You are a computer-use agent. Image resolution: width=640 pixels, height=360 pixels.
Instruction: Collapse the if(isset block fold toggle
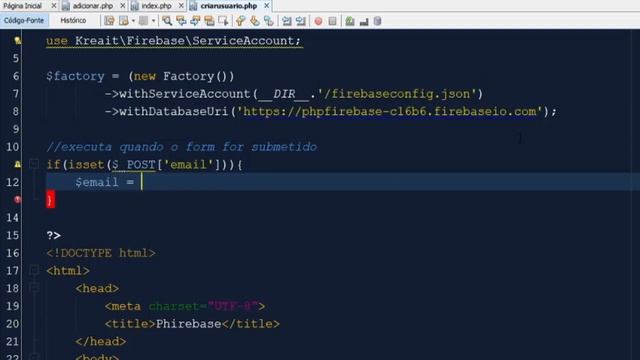pyautogui.click(x=34, y=164)
